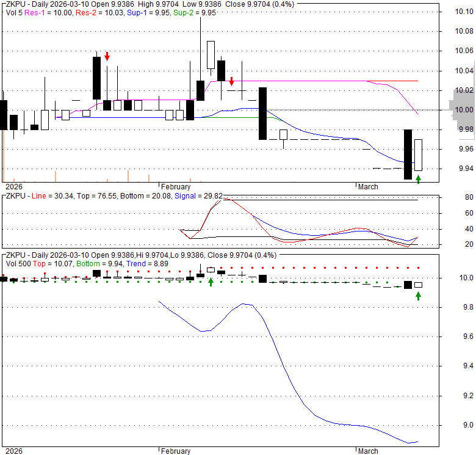This screenshot has height=455, width=476.
Task: Click green up arrow in bottom panel's February
Action: pos(211,282)
